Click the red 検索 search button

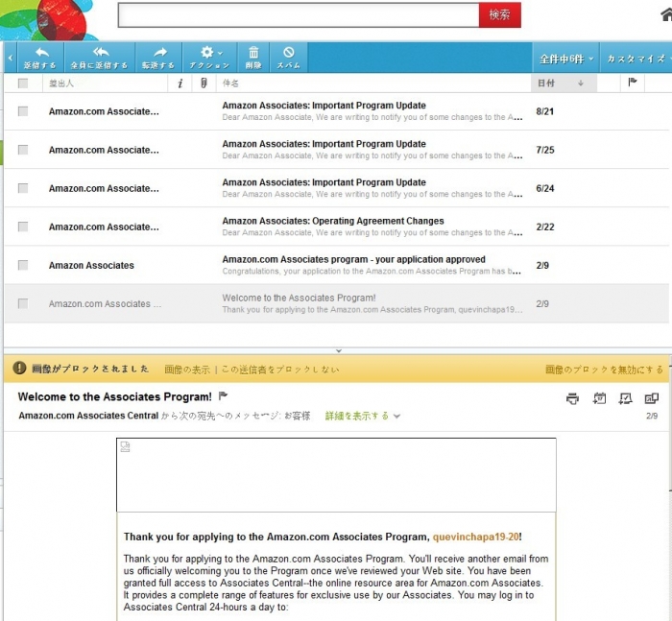500,15
